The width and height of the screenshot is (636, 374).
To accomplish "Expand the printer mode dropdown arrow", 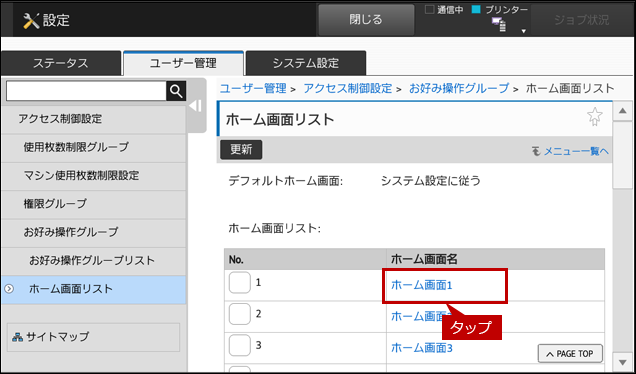I will (x=524, y=31).
